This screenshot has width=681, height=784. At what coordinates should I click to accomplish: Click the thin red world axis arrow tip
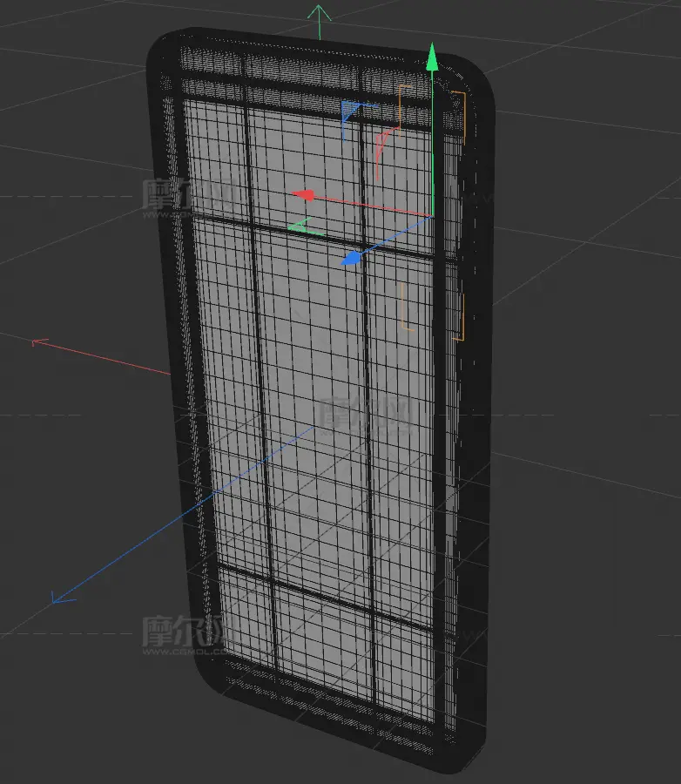(x=37, y=342)
